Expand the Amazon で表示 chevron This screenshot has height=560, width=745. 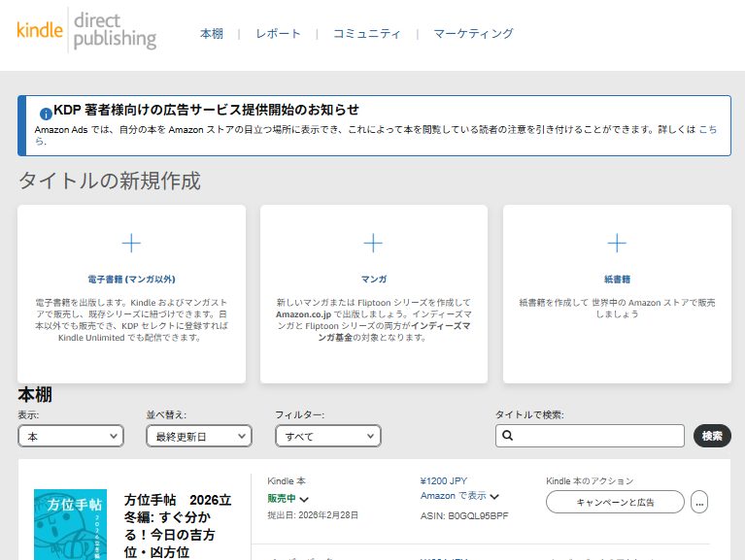click(x=494, y=497)
